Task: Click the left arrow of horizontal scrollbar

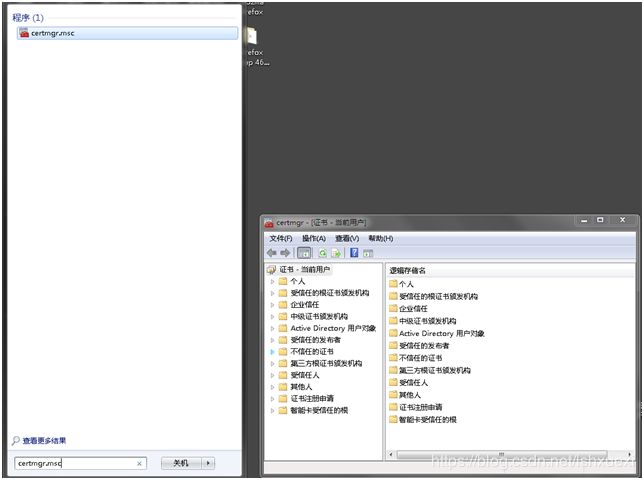Action: [x=391, y=454]
